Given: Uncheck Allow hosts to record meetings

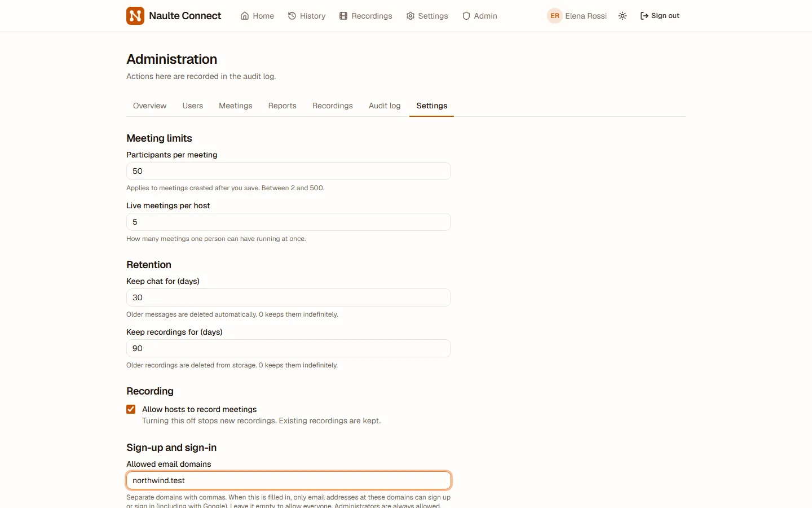Looking at the screenshot, I should click(x=131, y=409).
